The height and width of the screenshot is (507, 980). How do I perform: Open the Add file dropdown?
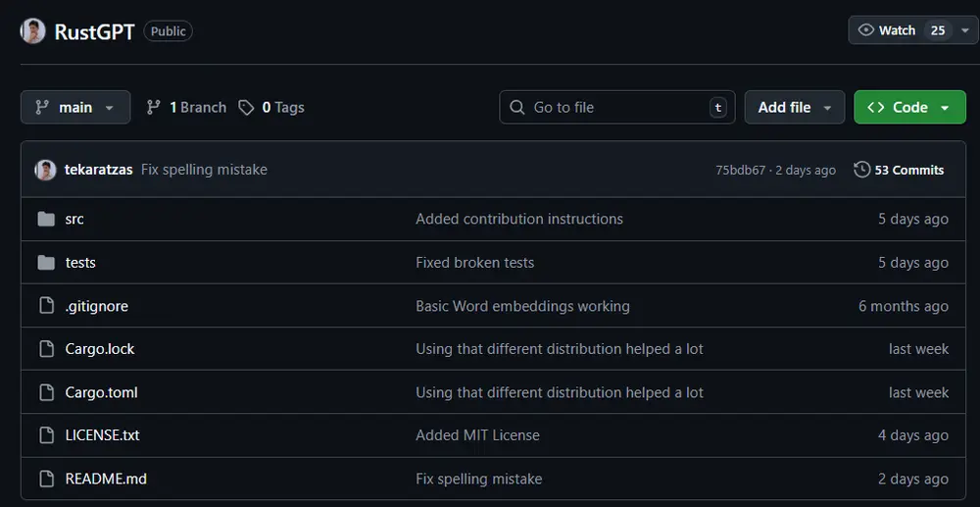click(x=795, y=108)
